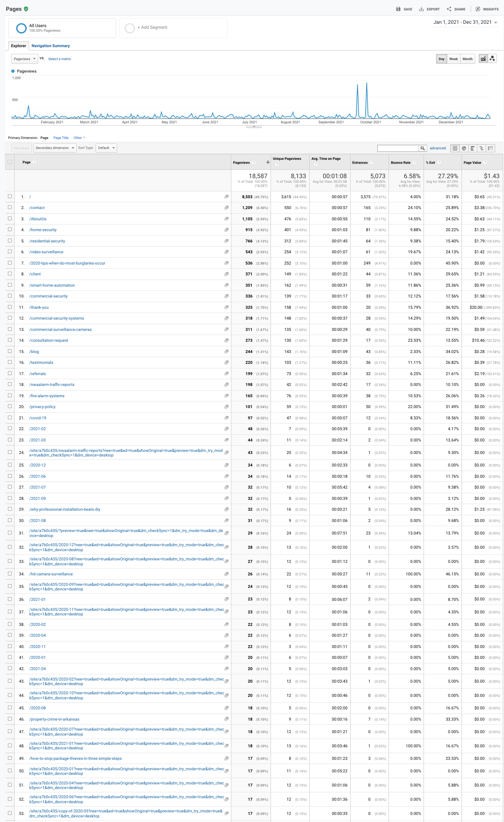Open /contact page in new window icon

[x=226, y=208]
